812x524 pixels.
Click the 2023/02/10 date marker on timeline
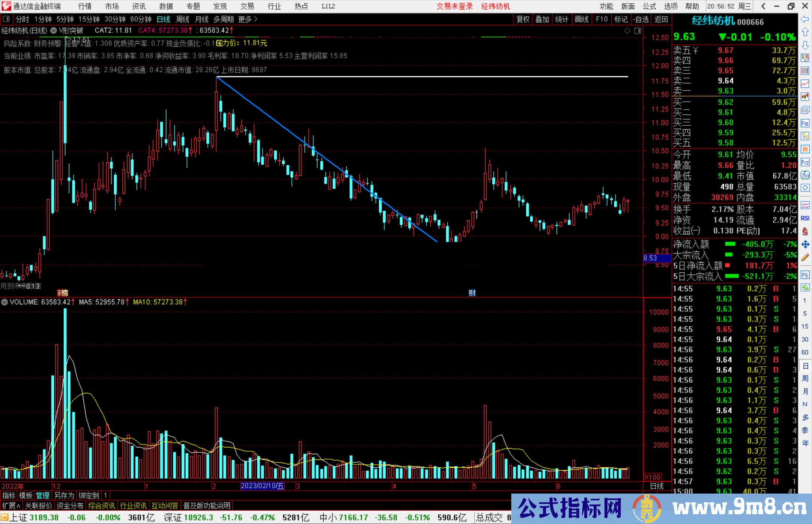[262, 486]
